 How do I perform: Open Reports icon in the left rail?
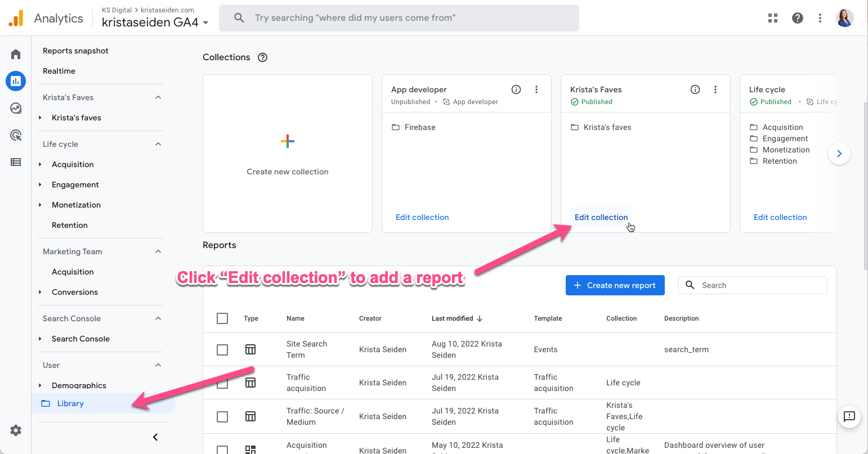[x=16, y=81]
